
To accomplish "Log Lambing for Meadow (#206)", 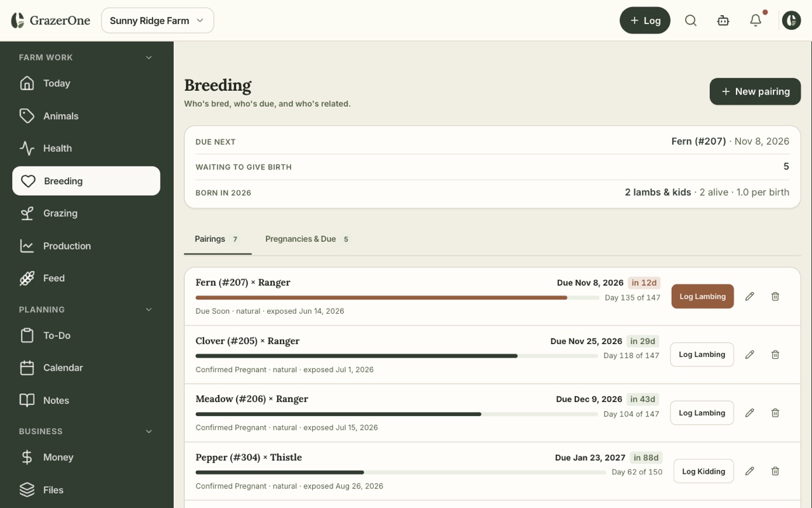I will click(x=702, y=413).
